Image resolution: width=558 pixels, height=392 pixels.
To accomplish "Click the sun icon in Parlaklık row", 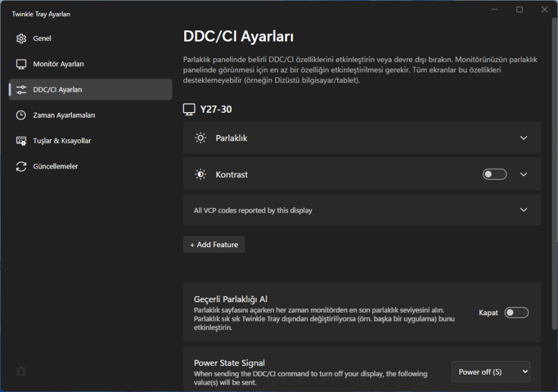I will (x=200, y=138).
